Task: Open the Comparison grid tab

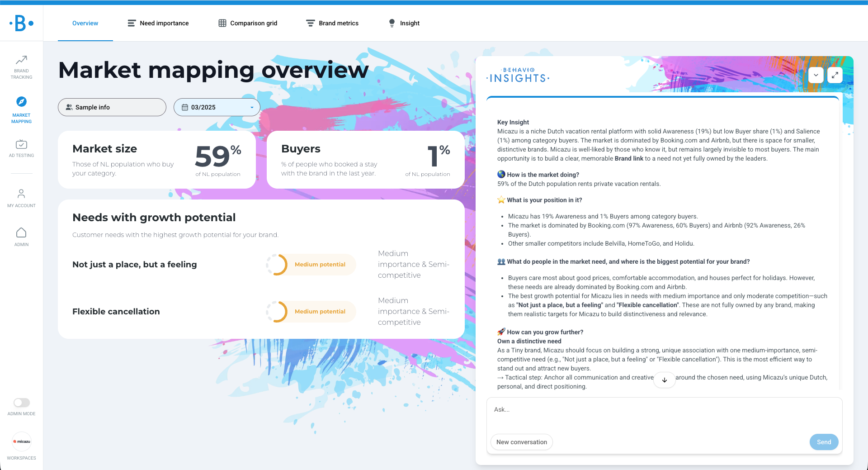Action: (x=248, y=23)
